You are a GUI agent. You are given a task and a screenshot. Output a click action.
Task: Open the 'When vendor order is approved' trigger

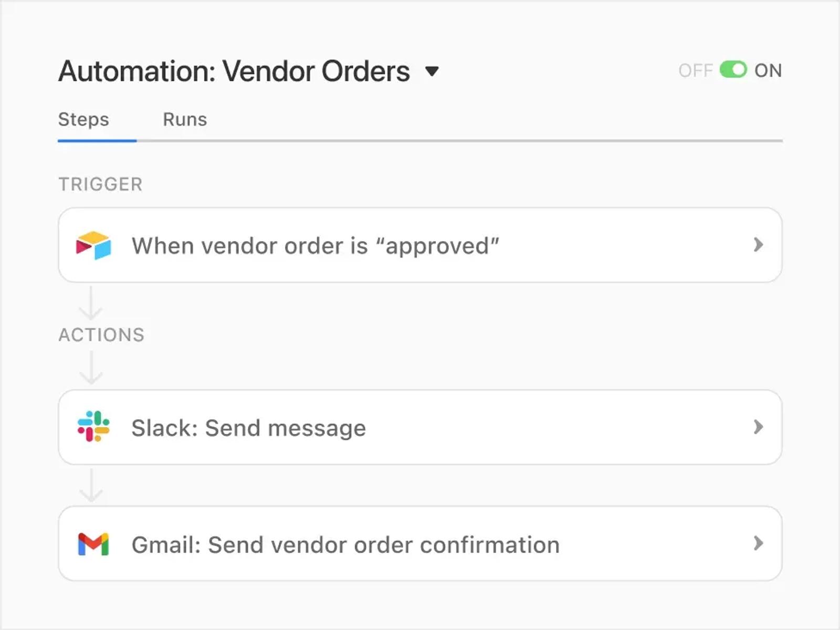pos(420,245)
